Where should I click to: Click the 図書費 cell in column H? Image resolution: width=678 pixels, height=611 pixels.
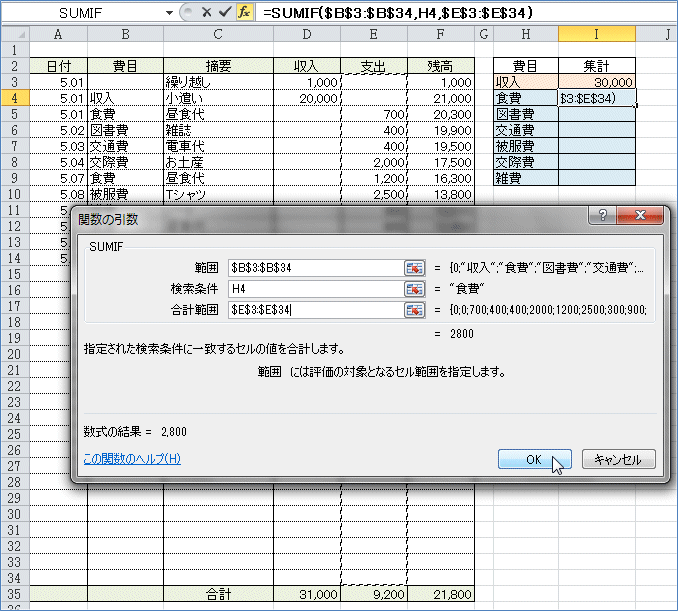coord(526,114)
